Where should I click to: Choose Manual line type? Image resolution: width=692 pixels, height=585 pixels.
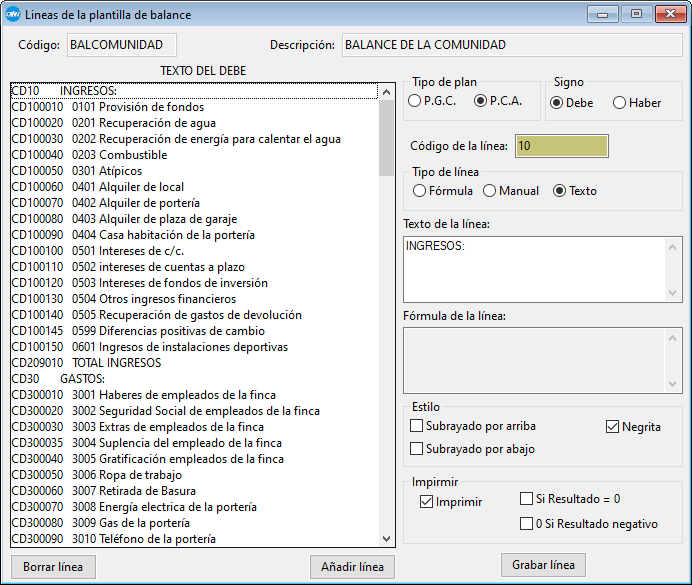click(489, 191)
